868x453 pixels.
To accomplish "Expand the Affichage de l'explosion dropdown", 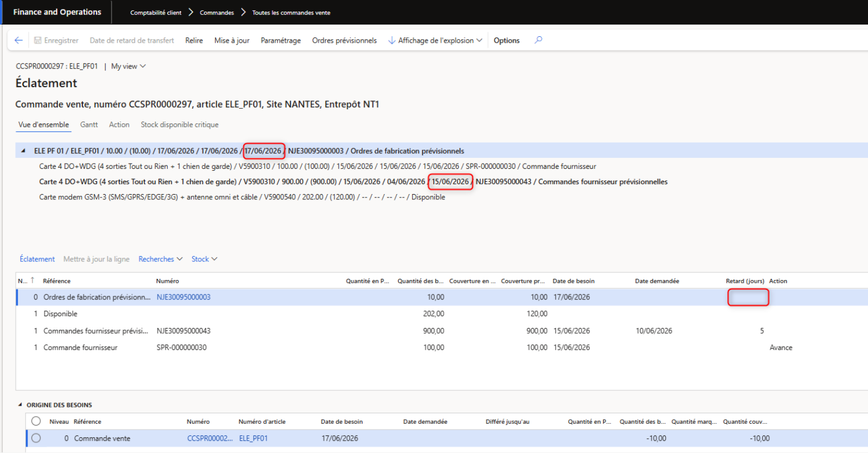I will click(x=435, y=40).
